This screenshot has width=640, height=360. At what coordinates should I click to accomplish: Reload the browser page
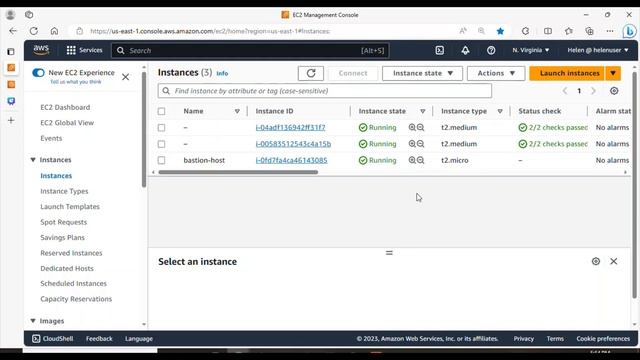point(33,31)
